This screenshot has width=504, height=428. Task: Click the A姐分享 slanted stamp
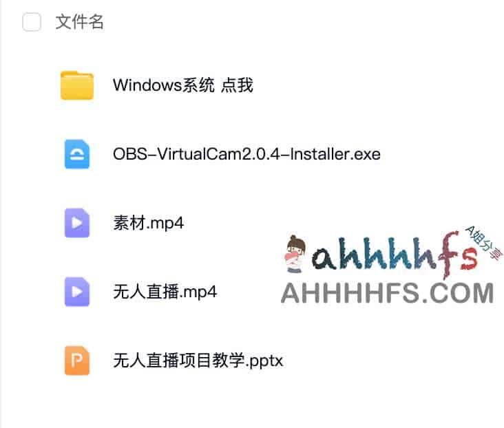[x=484, y=242]
